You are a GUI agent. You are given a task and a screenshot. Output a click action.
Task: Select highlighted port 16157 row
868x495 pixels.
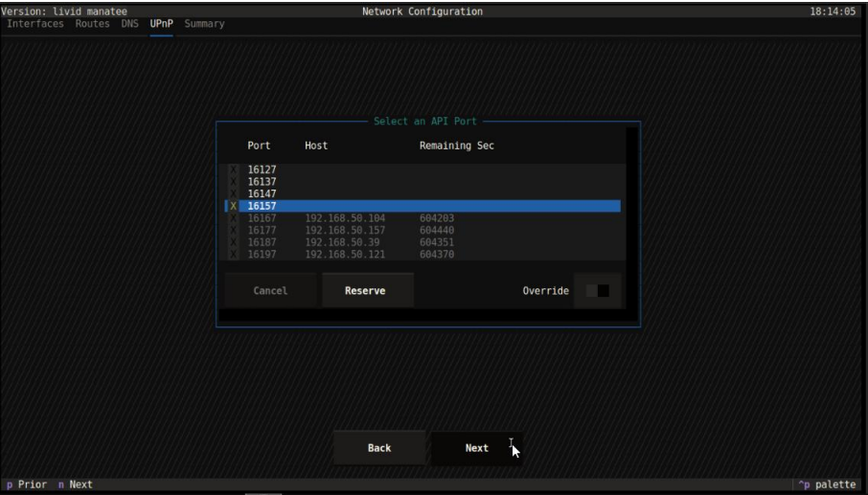pyautogui.click(x=423, y=206)
